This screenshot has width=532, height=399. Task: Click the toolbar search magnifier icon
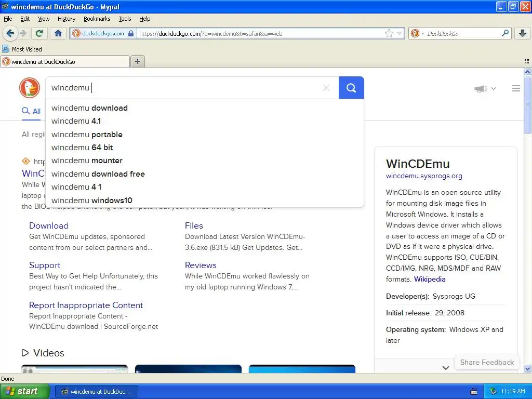pos(505,33)
